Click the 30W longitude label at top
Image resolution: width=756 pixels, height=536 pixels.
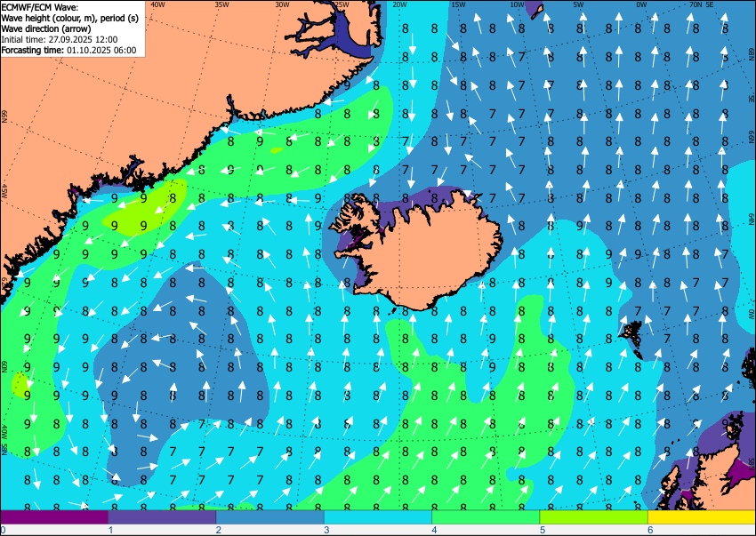click(282, 4)
